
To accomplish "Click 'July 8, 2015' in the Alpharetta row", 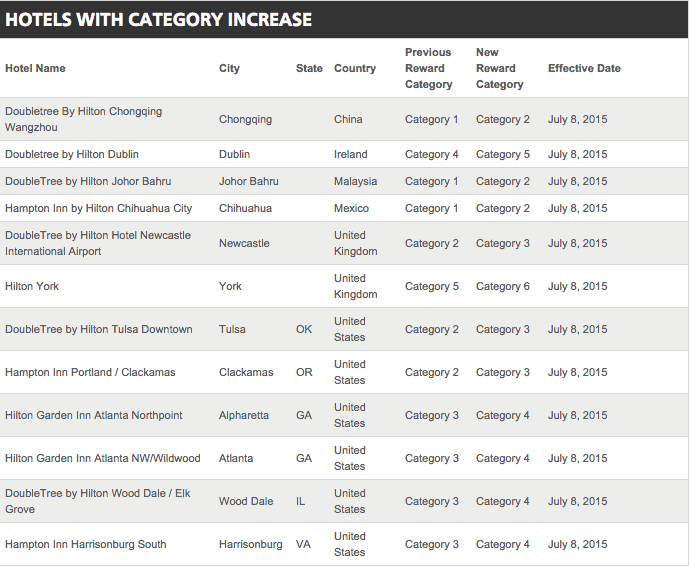I will click(x=577, y=415).
